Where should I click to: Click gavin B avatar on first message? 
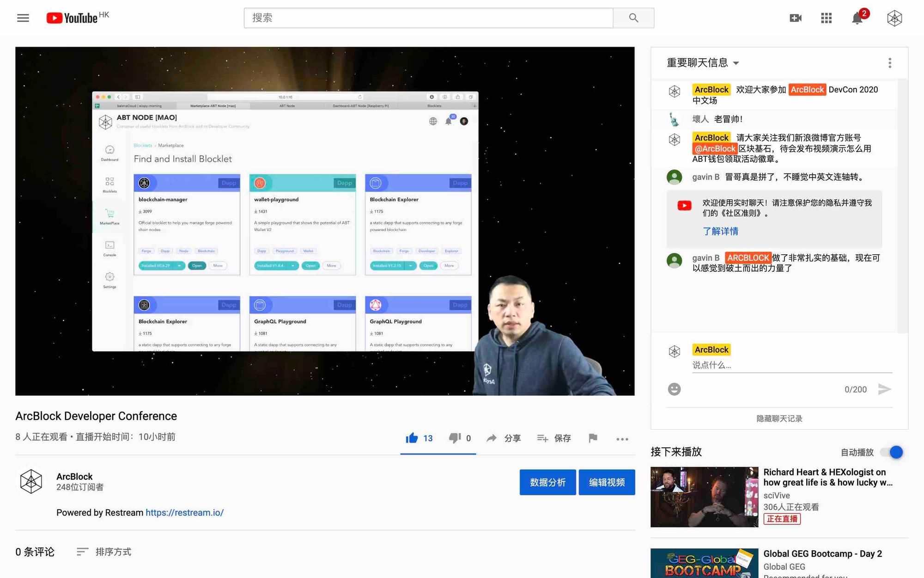click(x=674, y=177)
